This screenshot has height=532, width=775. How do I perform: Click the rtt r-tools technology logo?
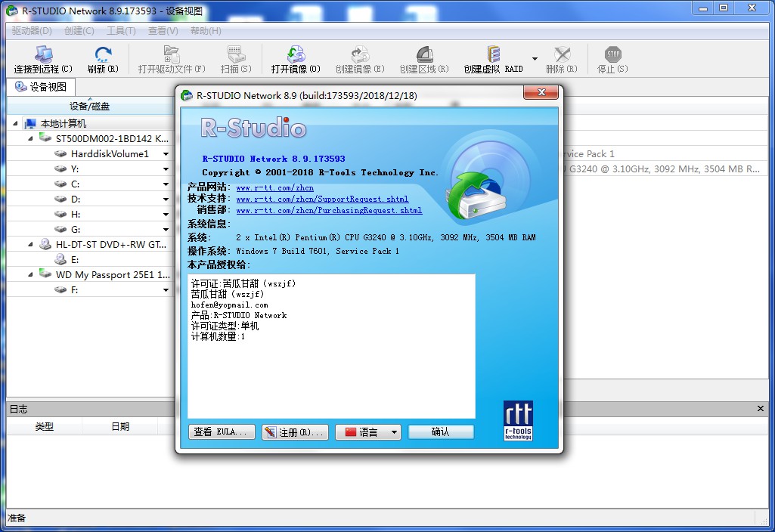pos(518,420)
